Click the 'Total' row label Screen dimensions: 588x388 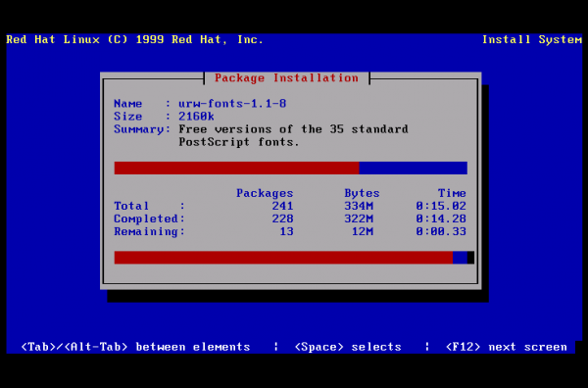click(x=131, y=206)
